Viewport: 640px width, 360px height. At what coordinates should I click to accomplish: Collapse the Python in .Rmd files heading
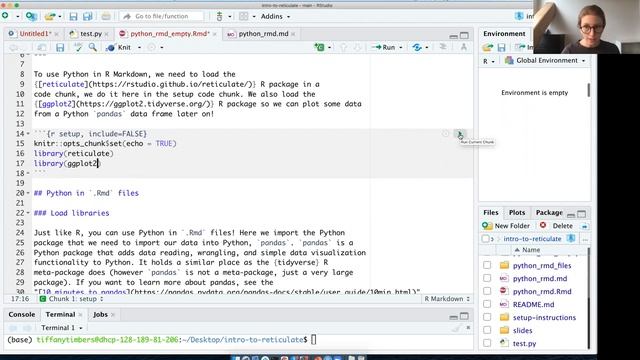click(28, 193)
